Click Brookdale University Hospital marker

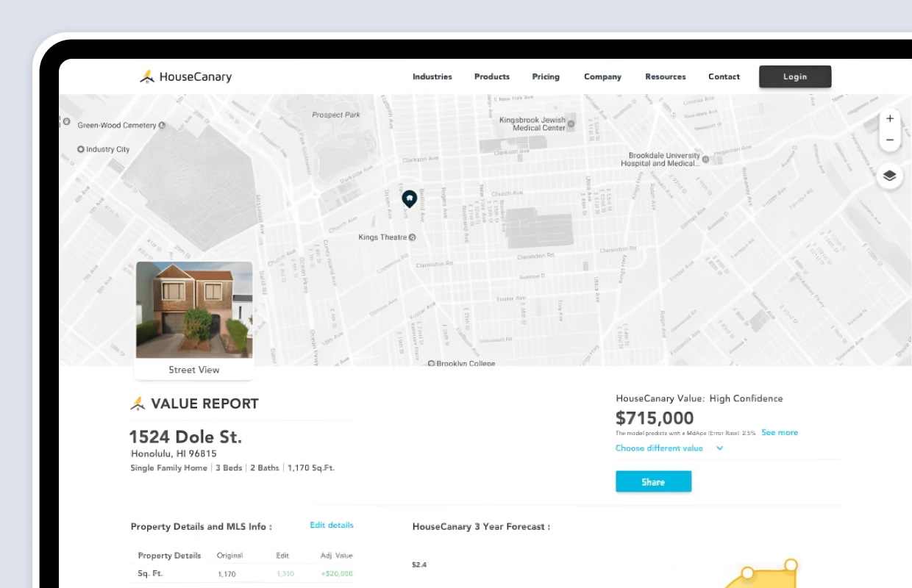(x=705, y=159)
